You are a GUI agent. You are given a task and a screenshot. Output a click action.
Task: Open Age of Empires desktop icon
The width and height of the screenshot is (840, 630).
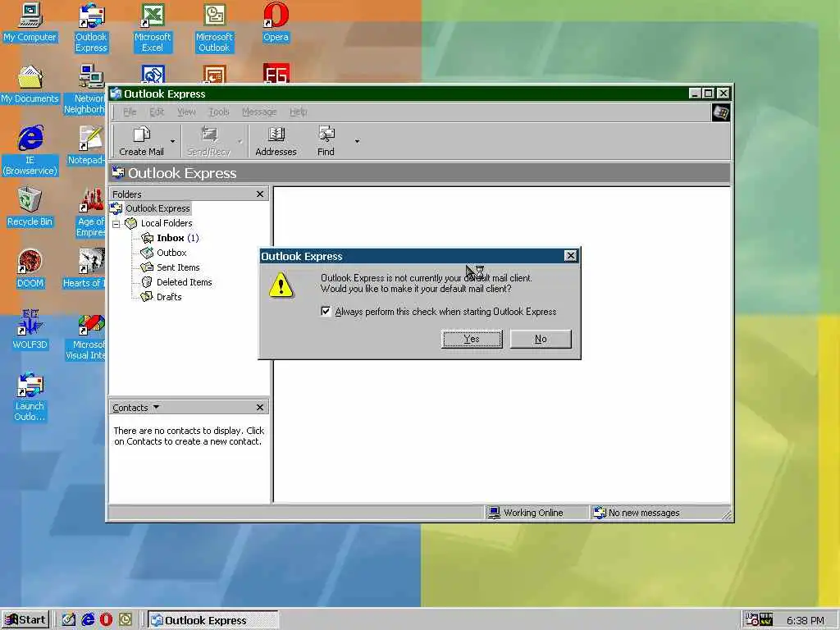pos(90,212)
